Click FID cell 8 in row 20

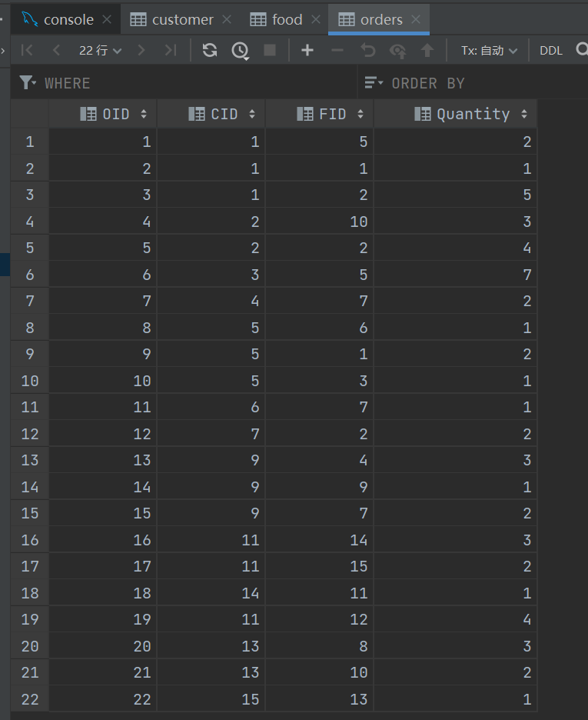[319, 646]
